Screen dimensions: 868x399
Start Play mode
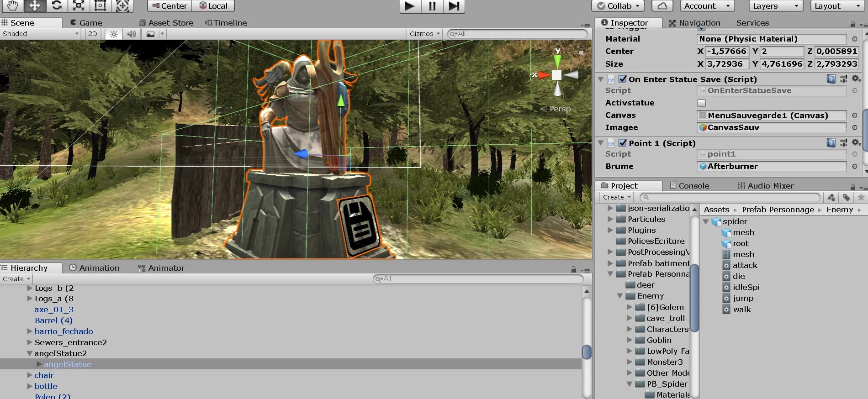[410, 6]
